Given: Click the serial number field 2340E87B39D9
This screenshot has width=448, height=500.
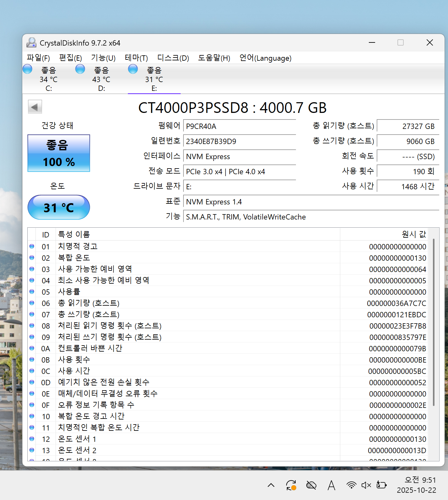Looking at the screenshot, I should click(239, 142).
